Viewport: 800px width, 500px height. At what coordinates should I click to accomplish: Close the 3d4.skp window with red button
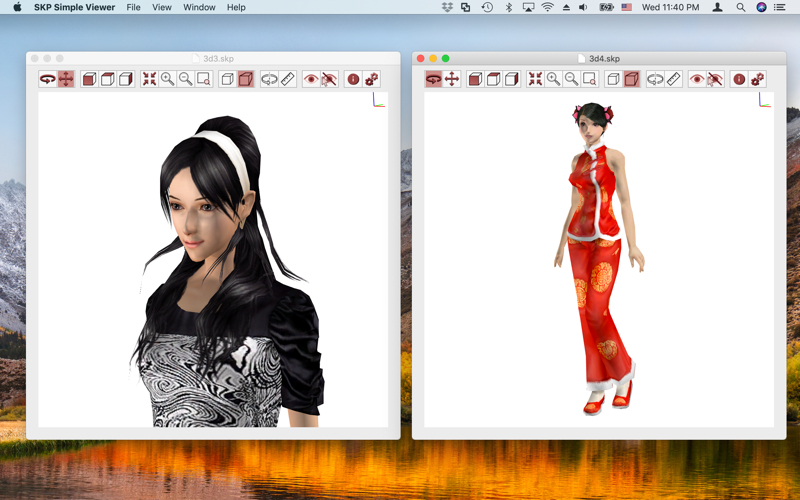pos(420,59)
